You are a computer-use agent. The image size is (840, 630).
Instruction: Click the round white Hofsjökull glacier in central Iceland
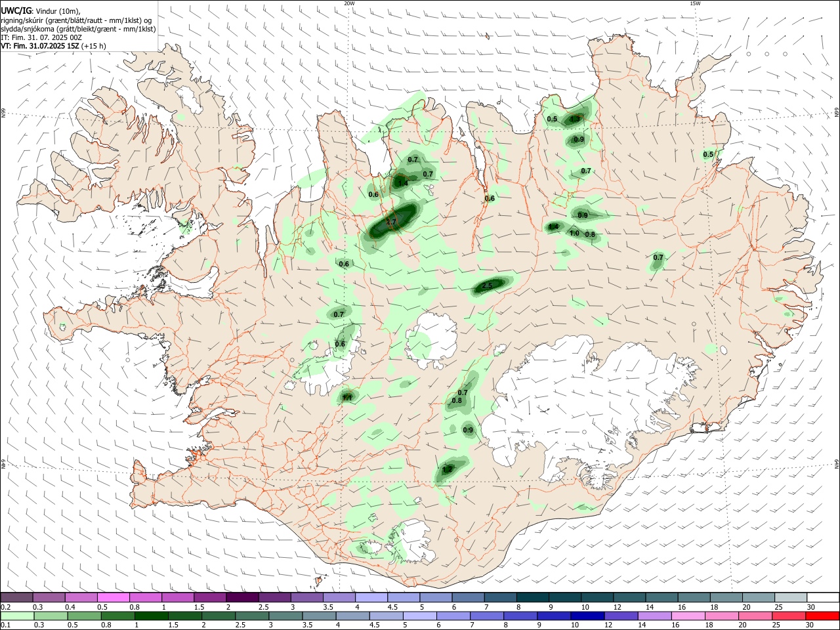(x=432, y=340)
